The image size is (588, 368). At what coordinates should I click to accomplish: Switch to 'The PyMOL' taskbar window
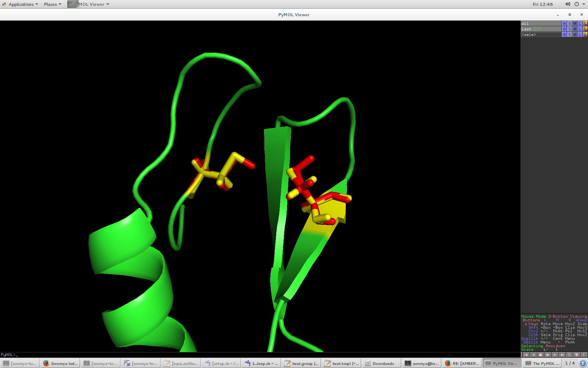pyautogui.click(x=542, y=363)
